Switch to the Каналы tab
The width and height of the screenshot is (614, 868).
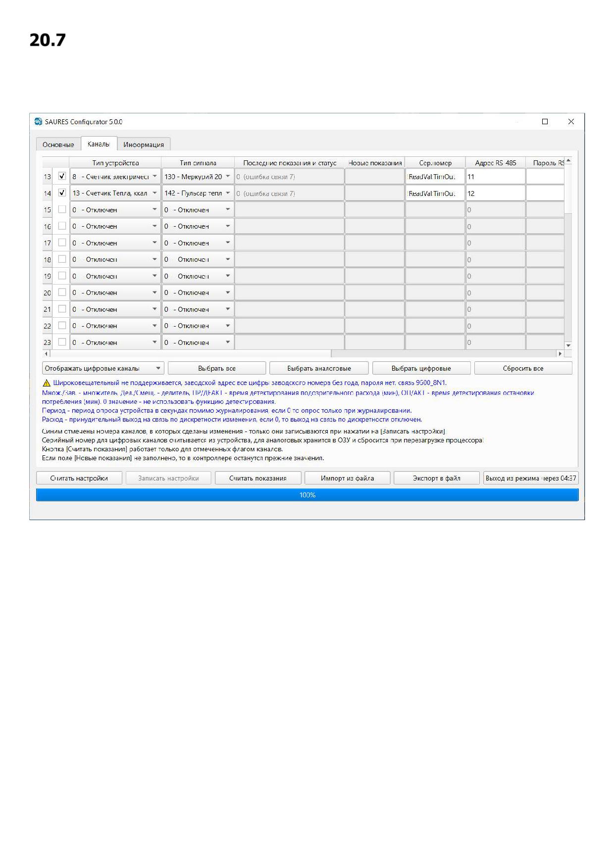point(99,144)
